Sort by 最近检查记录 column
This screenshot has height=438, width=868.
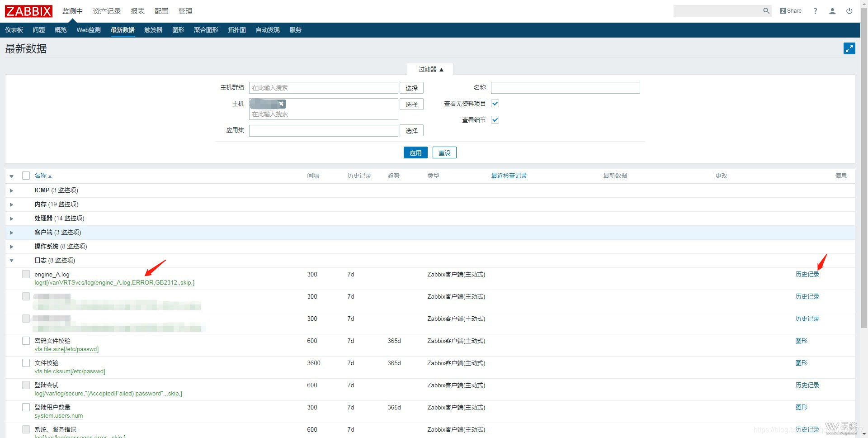click(509, 176)
